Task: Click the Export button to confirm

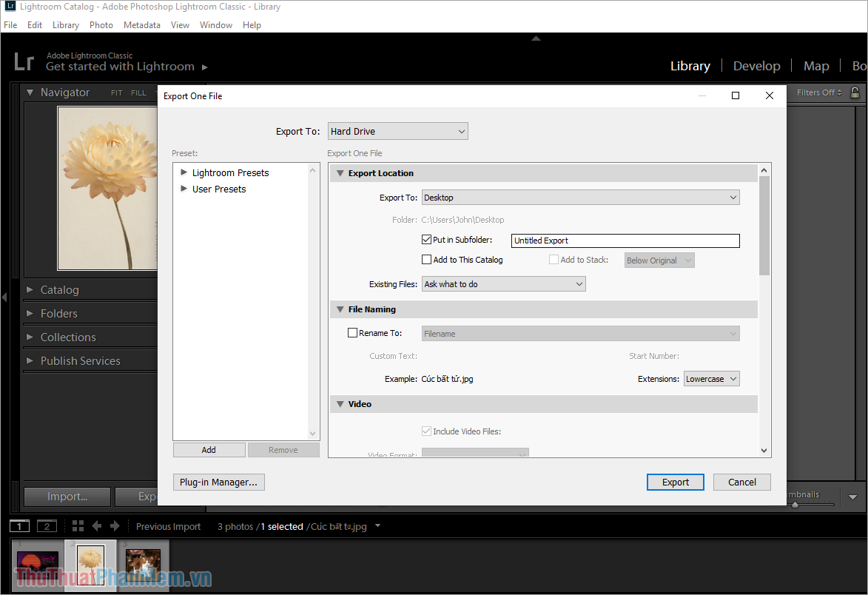Action: (674, 482)
